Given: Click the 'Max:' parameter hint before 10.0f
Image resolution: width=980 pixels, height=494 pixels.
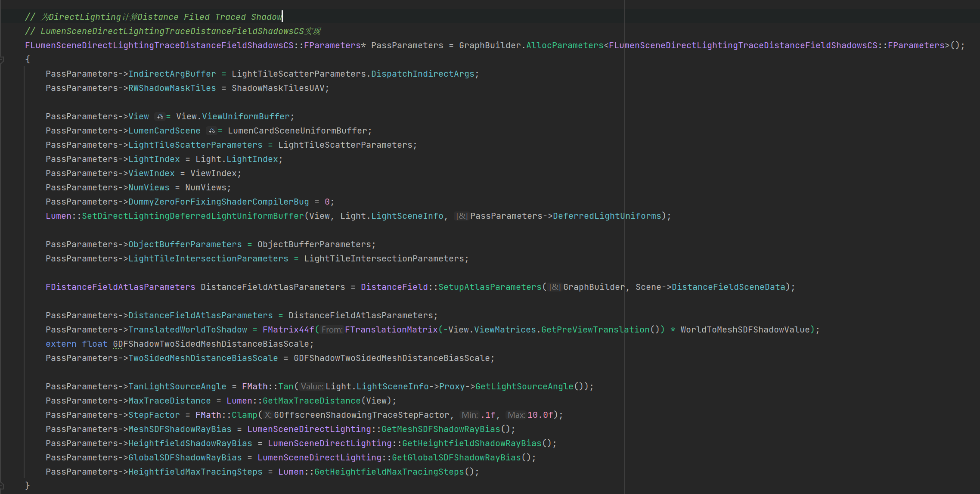Looking at the screenshot, I should 516,415.
